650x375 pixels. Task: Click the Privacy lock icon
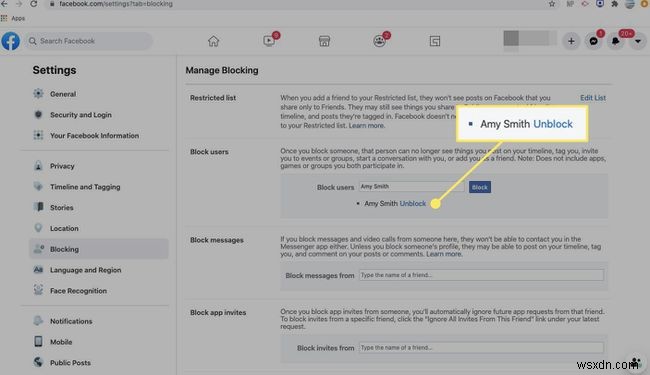click(x=38, y=166)
